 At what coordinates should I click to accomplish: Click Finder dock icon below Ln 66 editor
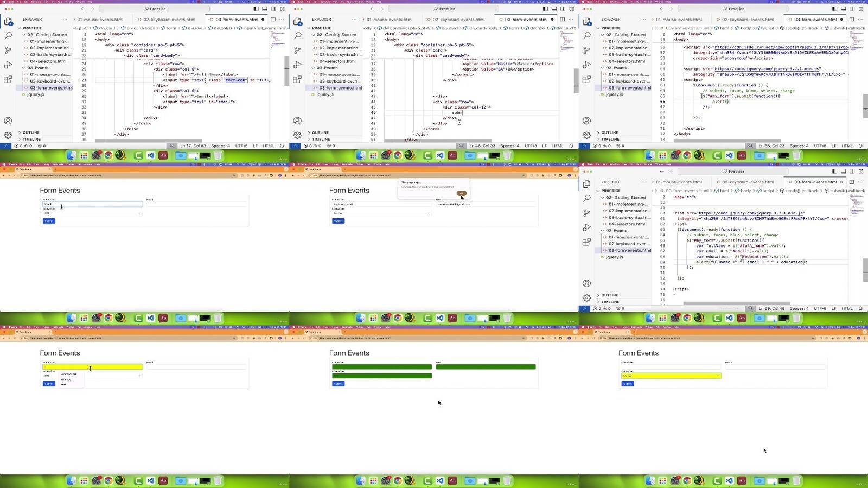pyautogui.click(x=650, y=155)
